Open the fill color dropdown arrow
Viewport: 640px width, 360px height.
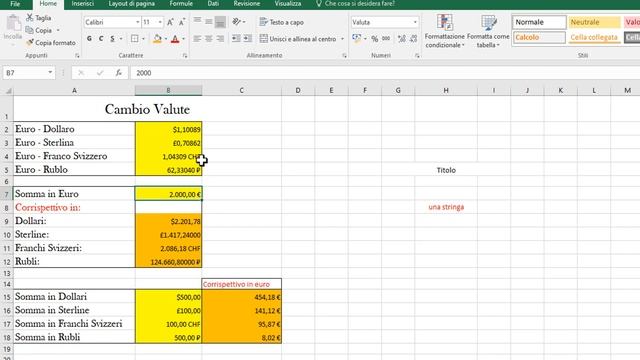point(166,39)
